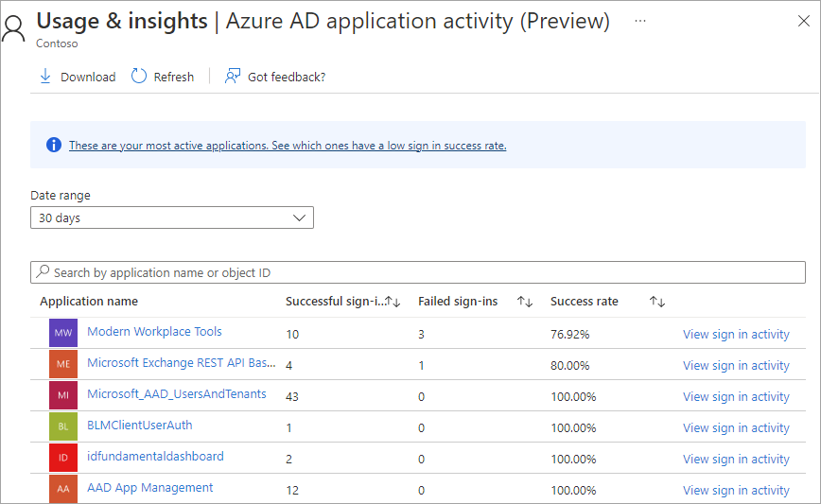Viewport: 821px width, 504px height.
Task: View sign in activity for Microsoft_AAD_UsersAndTenants
Action: click(x=736, y=397)
